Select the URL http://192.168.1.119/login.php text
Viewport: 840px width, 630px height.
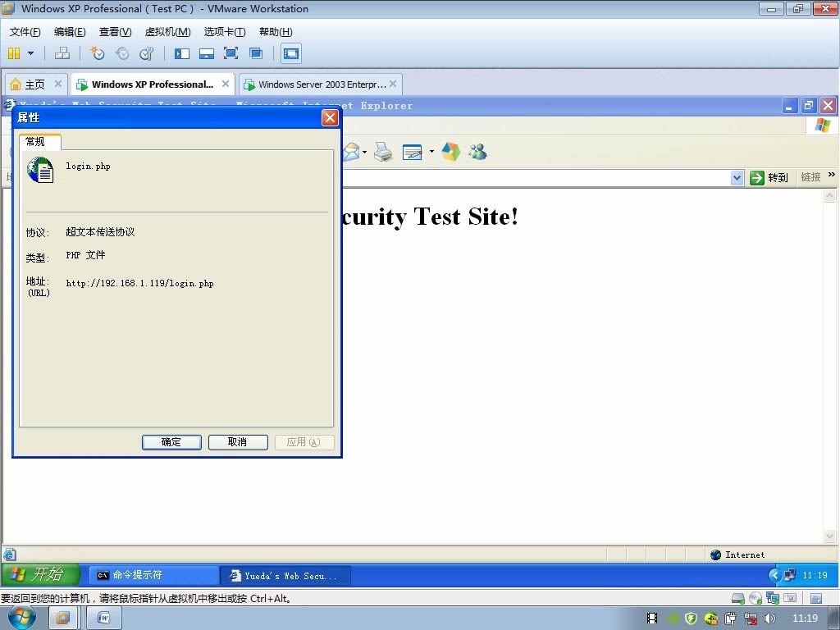coord(139,283)
